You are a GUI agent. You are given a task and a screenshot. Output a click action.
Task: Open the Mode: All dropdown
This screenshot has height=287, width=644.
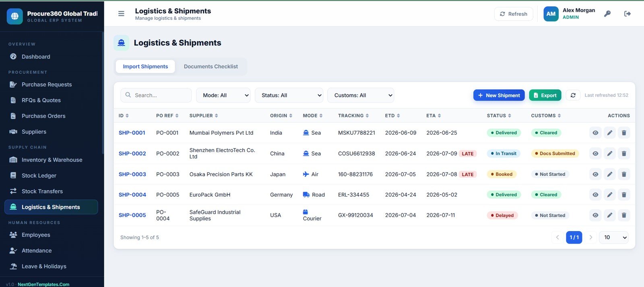223,95
